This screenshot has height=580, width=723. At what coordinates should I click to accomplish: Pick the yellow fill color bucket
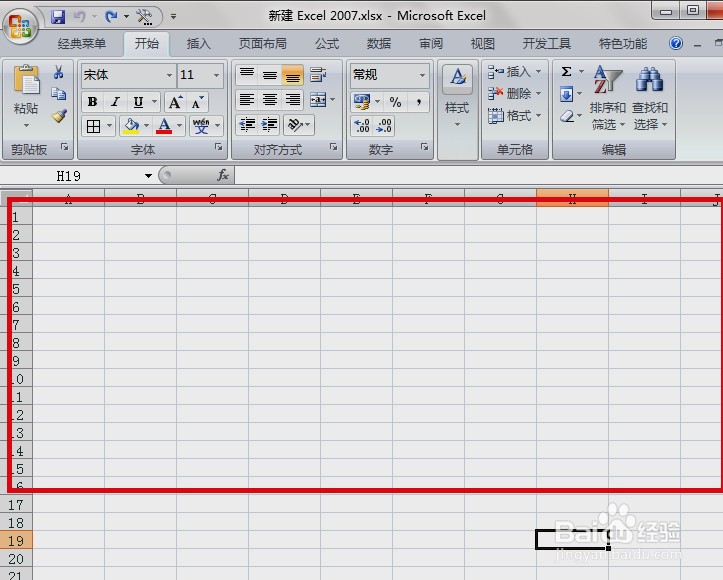point(131,126)
